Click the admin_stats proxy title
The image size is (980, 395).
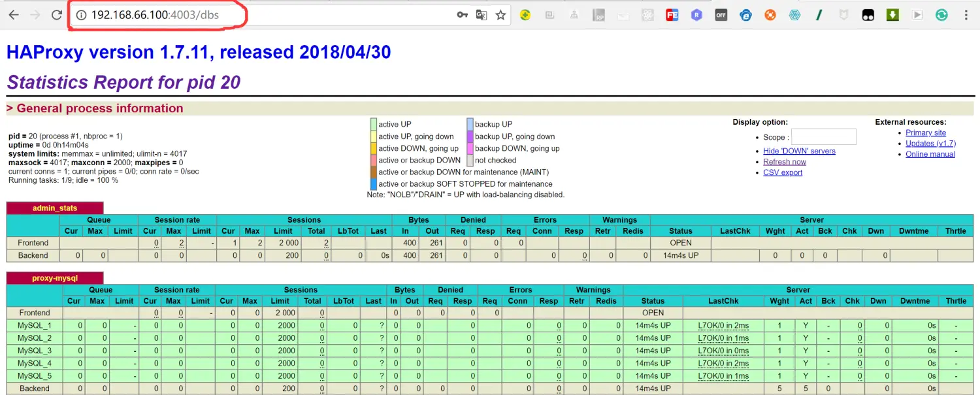pyautogui.click(x=55, y=208)
